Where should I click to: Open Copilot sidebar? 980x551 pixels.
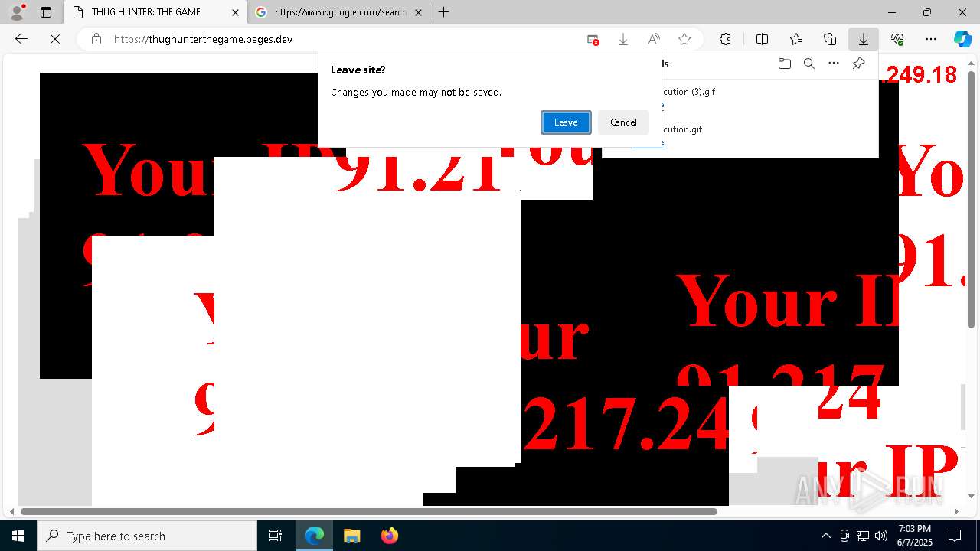[x=962, y=39]
